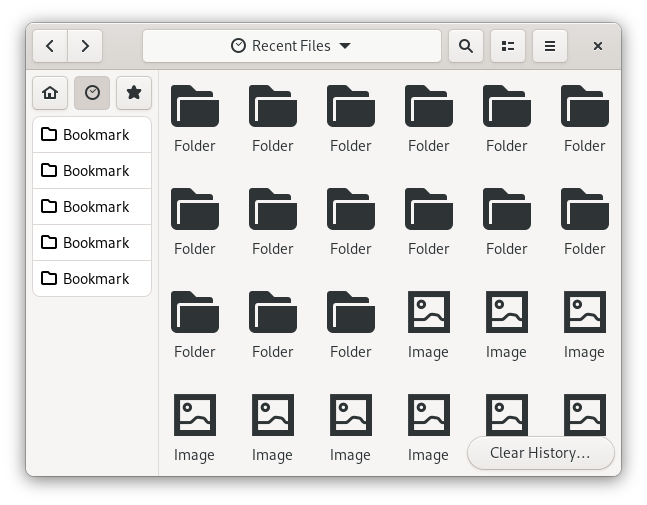Open Starred files via the star icon
647x505 pixels.
[x=134, y=93]
